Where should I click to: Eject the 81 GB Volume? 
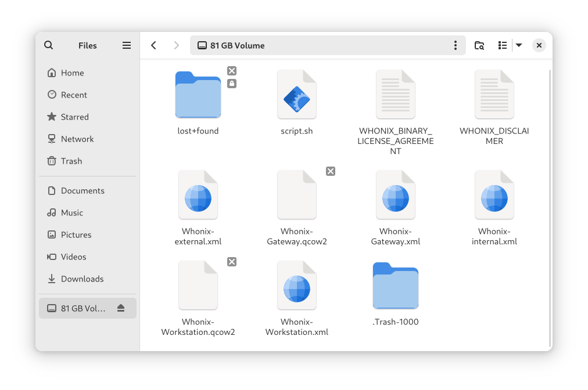pyautogui.click(x=121, y=308)
